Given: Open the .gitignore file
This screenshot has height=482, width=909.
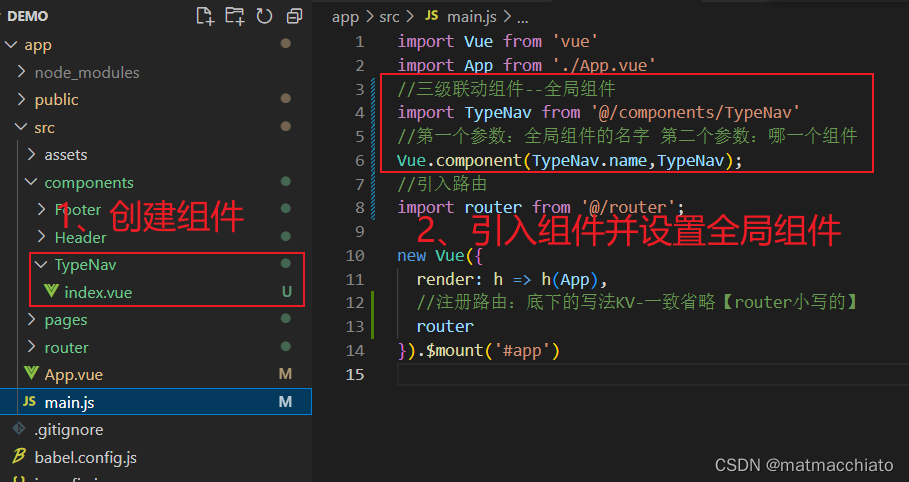Looking at the screenshot, I should click(x=68, y=430).
